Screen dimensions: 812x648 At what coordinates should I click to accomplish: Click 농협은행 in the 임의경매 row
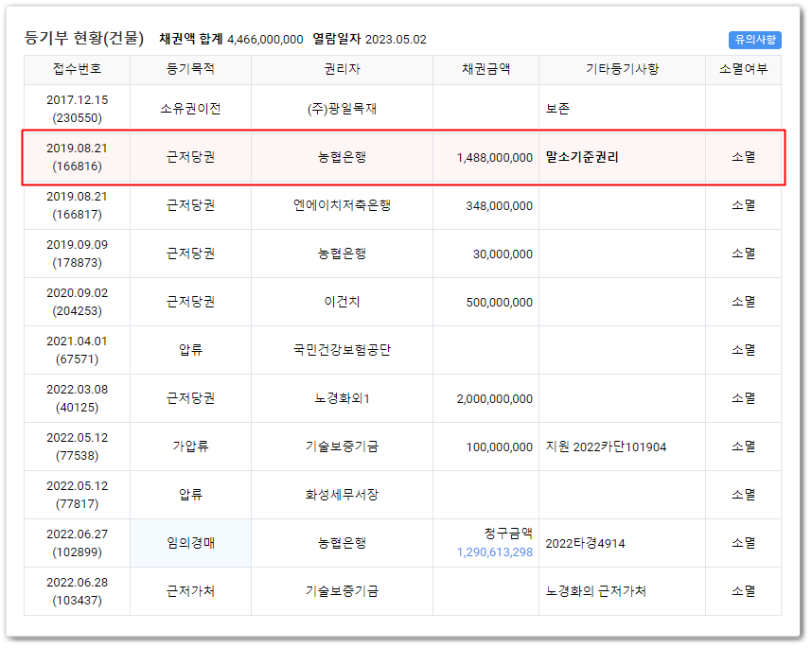342,543
